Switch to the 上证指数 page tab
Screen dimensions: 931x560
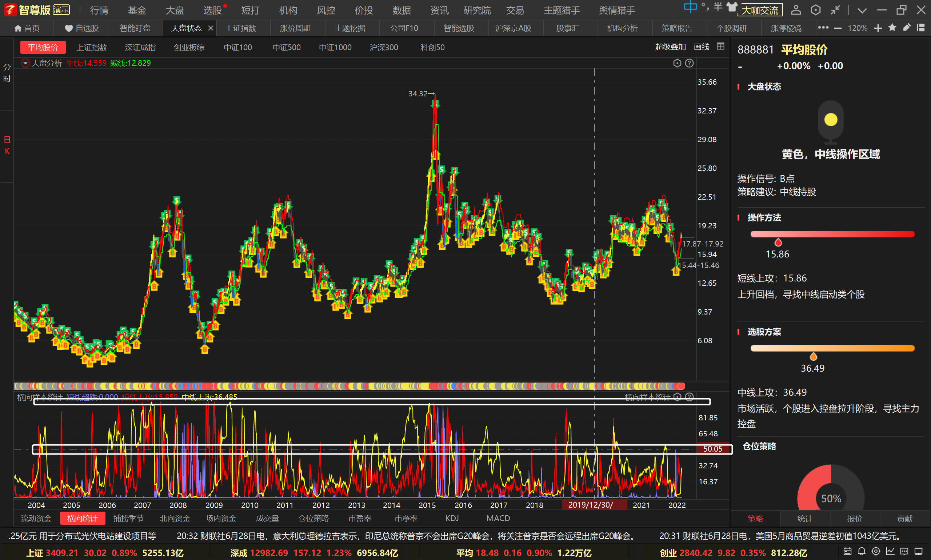click(x=241, y=28)
